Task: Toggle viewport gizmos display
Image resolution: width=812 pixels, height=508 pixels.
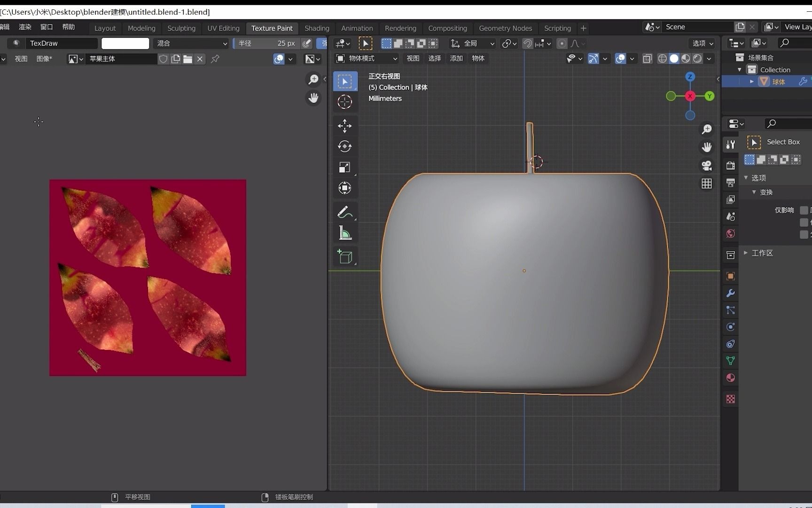Action: click(x=593, y=58)
